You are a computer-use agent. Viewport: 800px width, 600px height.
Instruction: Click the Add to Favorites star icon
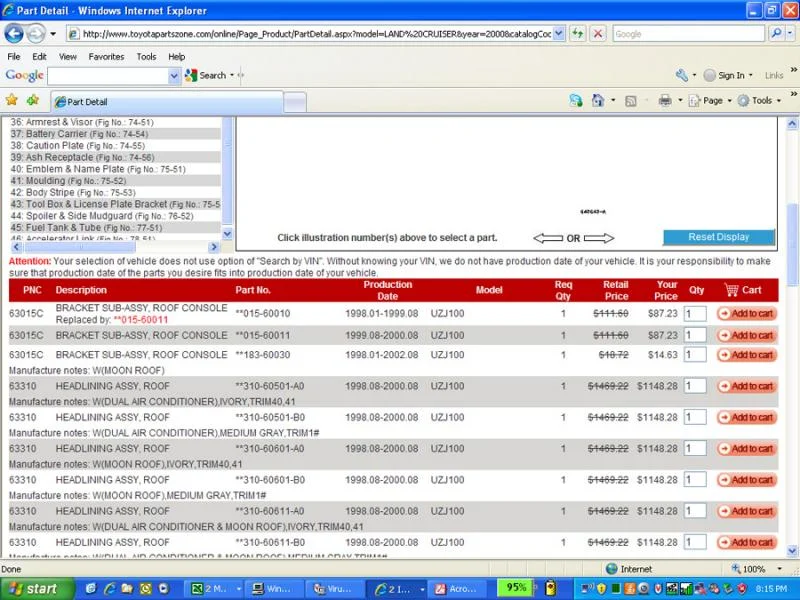pyautogui.click(x=33, y=100)
